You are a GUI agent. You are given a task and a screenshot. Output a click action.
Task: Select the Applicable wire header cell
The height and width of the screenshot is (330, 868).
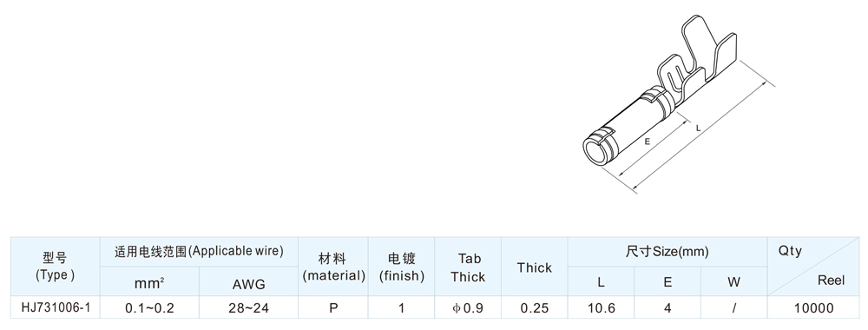point(200,251)
